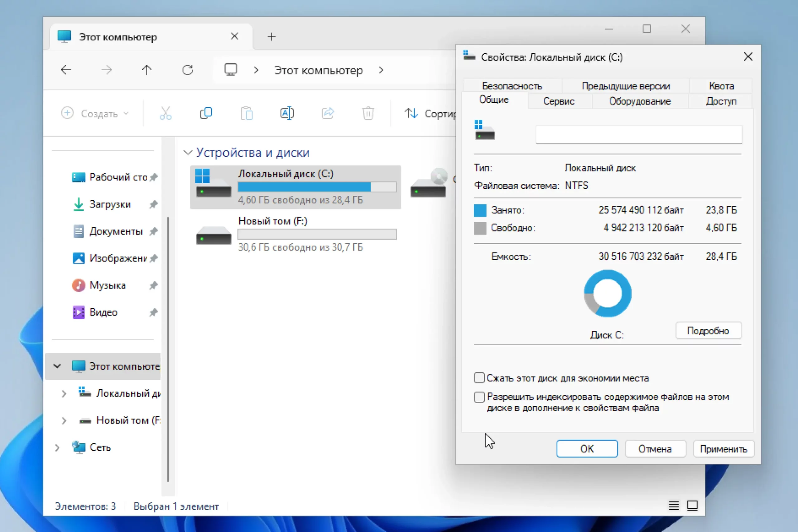Expand the Сеть tree node
The width and height of the screenshot is (798, 532).
click(x=57, y=448)
